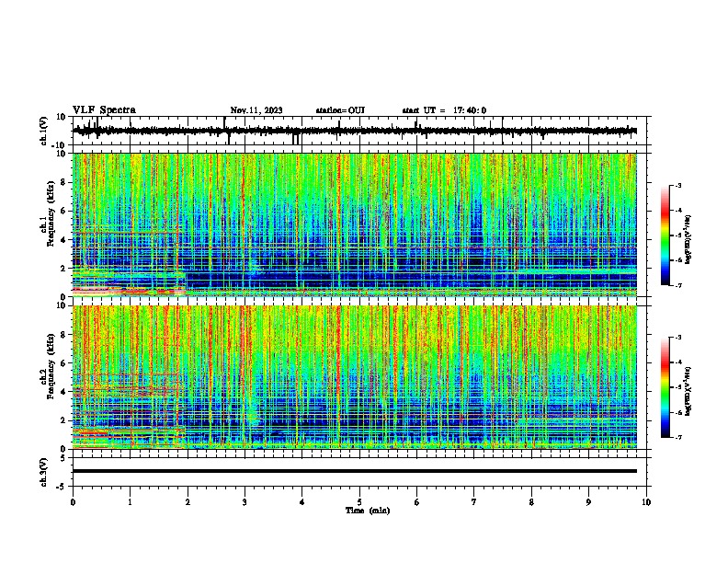Image resolution: width=728 pixels, height=563 pixels.
Task: Click time-axis tick label "1" at bottom
Action: point(131,502)
